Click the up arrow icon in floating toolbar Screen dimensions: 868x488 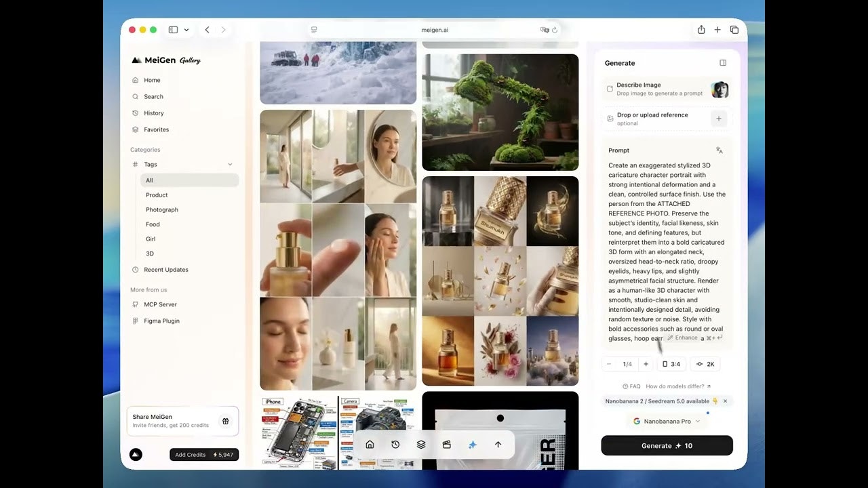click(x=498, y=445)
